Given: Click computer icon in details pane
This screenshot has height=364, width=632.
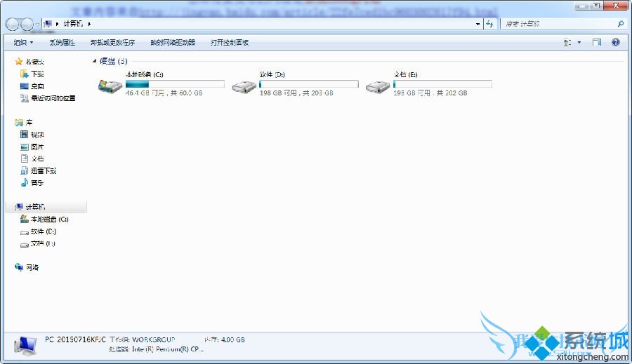Looking at the screenshot, I should (25, 346).
